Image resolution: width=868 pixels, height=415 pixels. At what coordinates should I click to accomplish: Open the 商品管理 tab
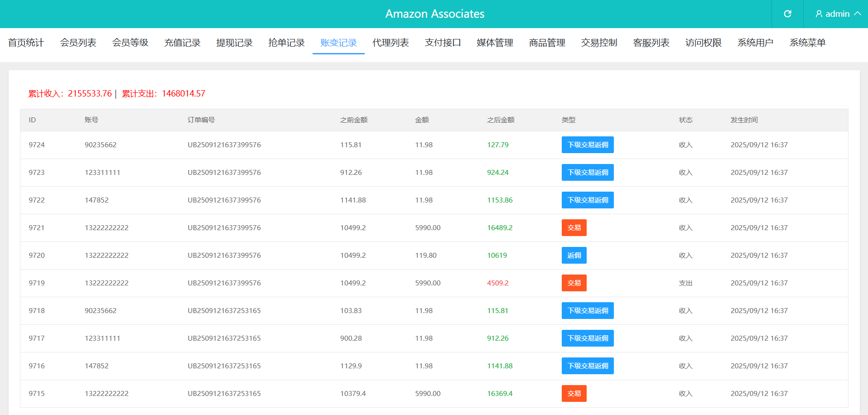coord(547,43)
